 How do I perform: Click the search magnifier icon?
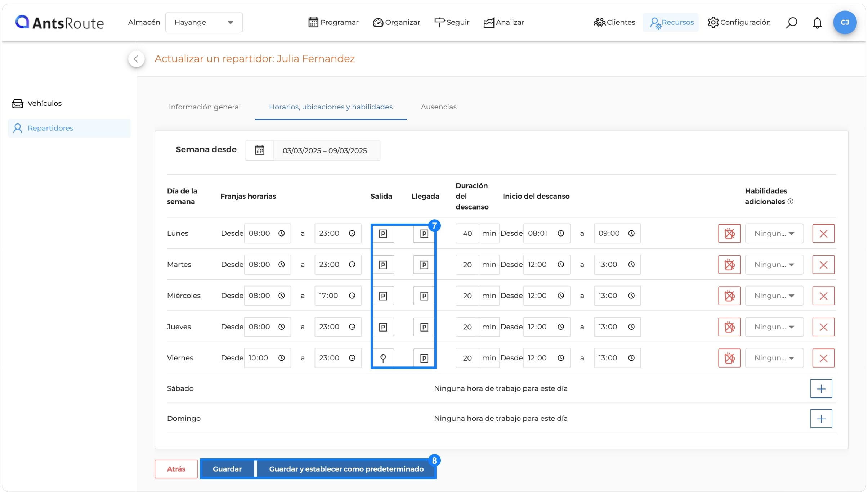click(x=791, y=22)
